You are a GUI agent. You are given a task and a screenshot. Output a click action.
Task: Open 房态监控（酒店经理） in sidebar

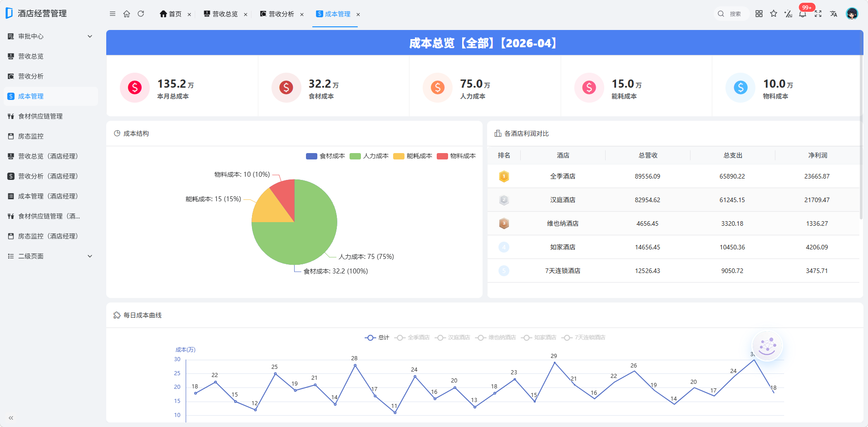click(50, 236)
